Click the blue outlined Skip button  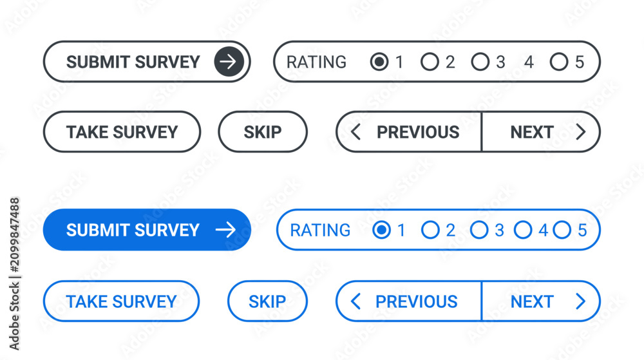[267, 301]
